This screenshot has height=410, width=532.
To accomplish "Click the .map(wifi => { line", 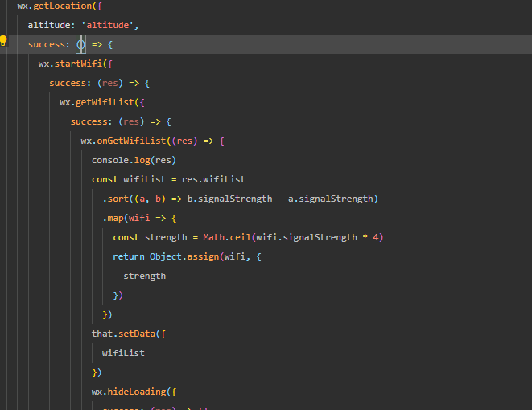I will point(139,218).
